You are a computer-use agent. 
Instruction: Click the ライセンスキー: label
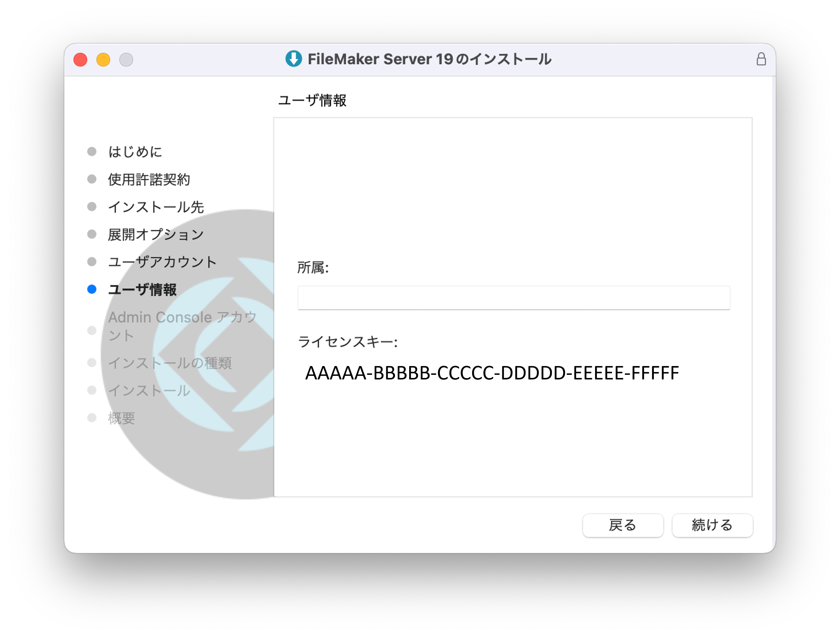(348, 342)
